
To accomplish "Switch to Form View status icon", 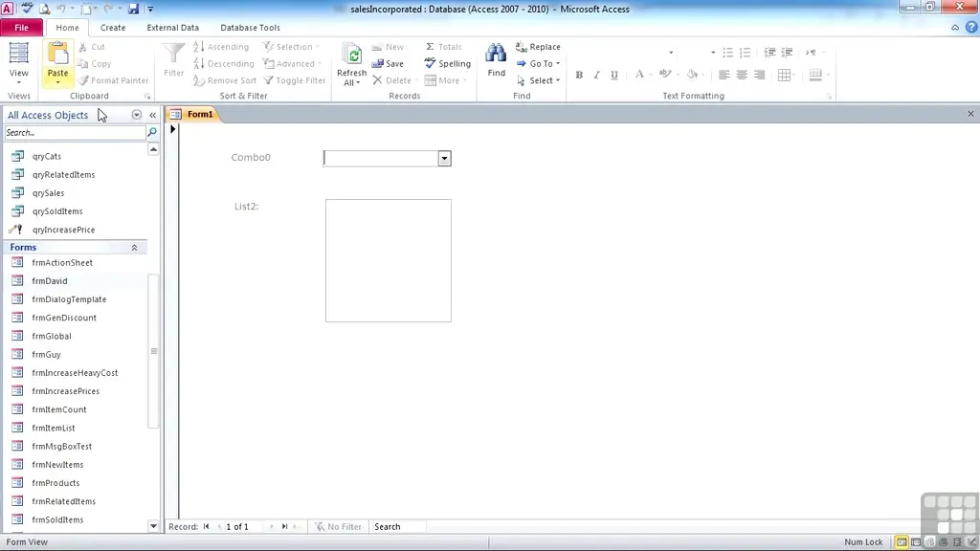I will click(902, 542).
